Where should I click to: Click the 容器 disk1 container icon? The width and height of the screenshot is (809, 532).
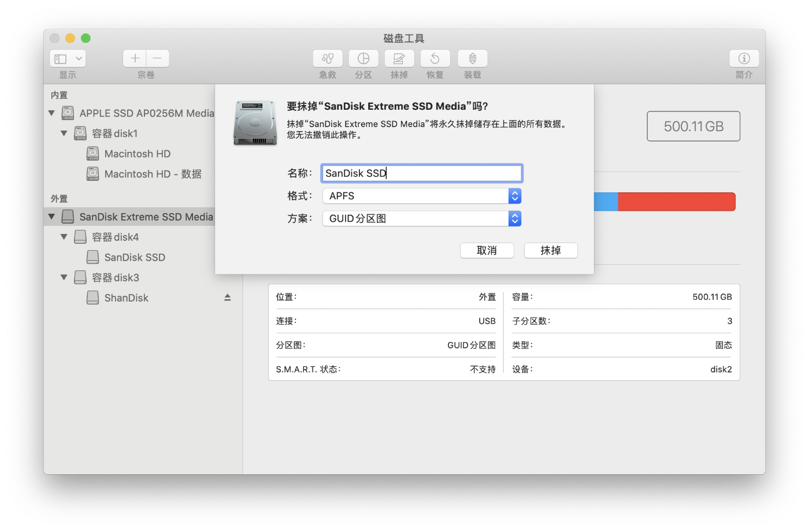click(x=80, y=133)
